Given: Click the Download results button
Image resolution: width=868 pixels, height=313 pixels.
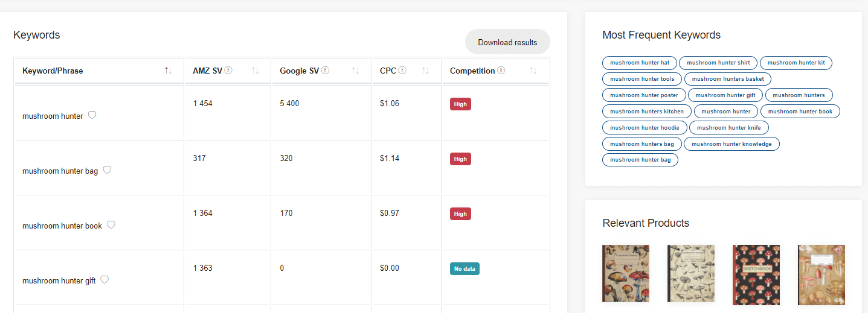Looking at the screenshot, I should click(x=507, y=42).
